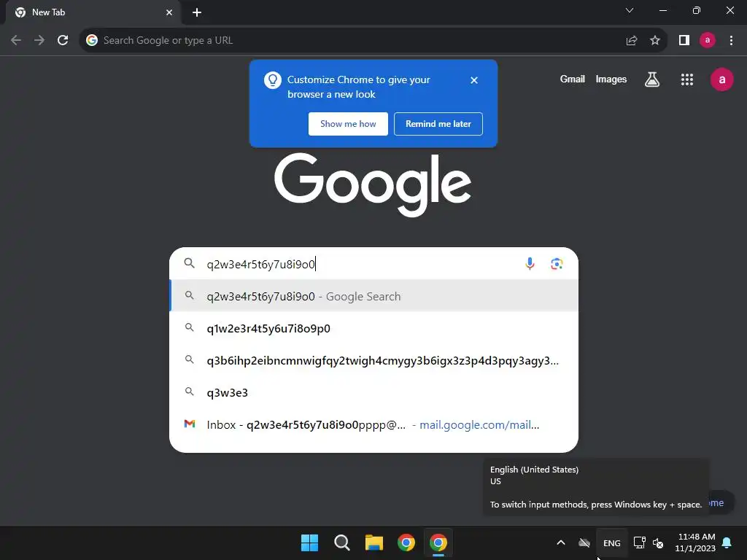
Task: Open a new tab with plus button
Action: (197, 12)
